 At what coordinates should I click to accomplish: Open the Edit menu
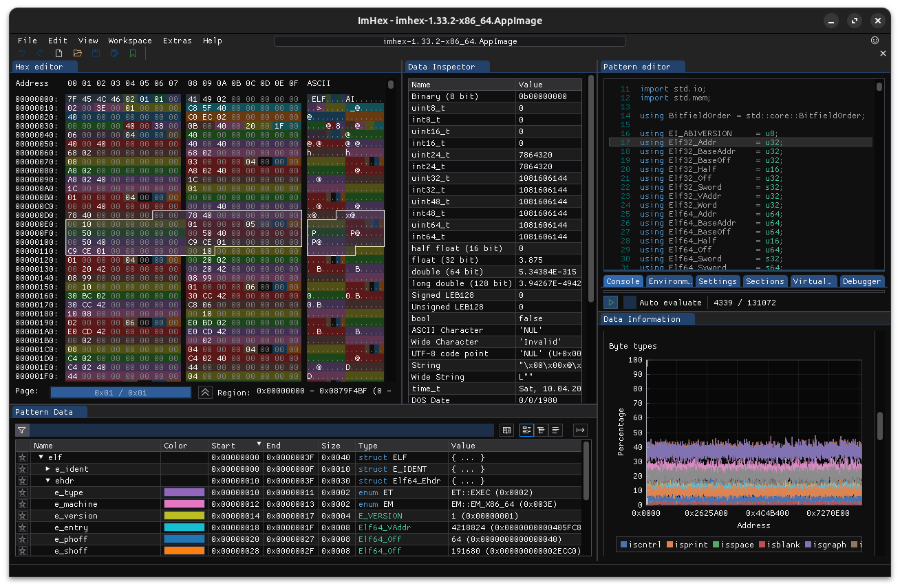pyautogui.click(x=58, y=41)
